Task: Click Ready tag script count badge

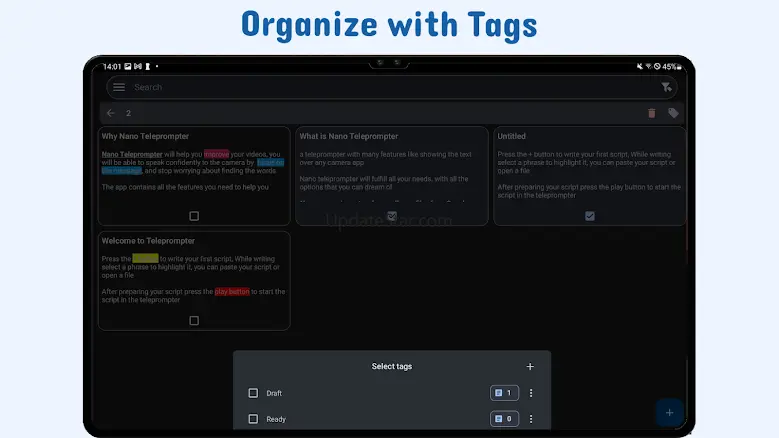Action: click(504, 419)
